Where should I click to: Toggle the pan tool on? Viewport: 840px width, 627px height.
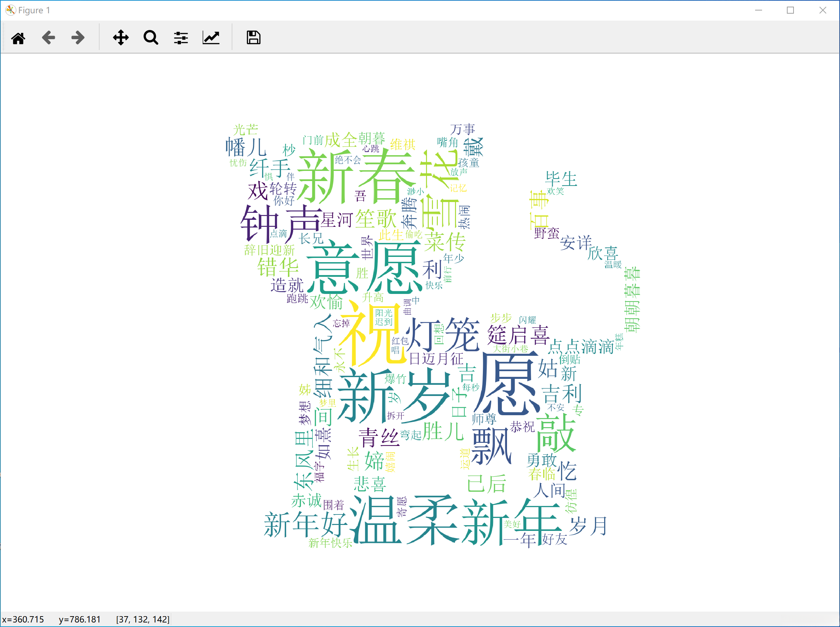click(120, 38)
